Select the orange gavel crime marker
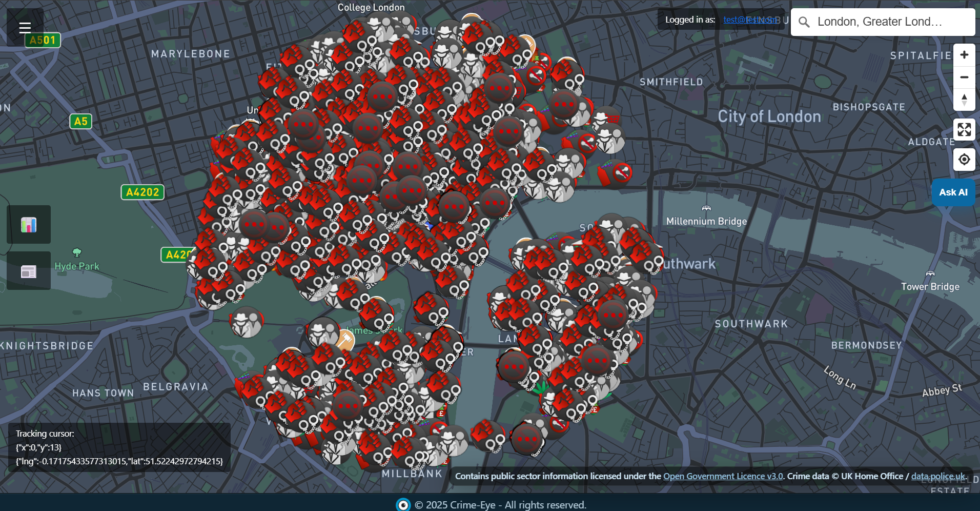Viewport: 980px width, 511px height. [x=344, y=339]
